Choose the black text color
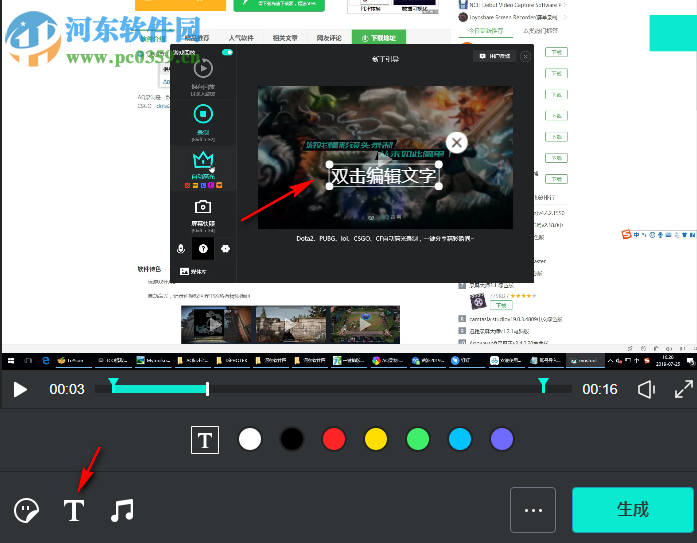 292,439
